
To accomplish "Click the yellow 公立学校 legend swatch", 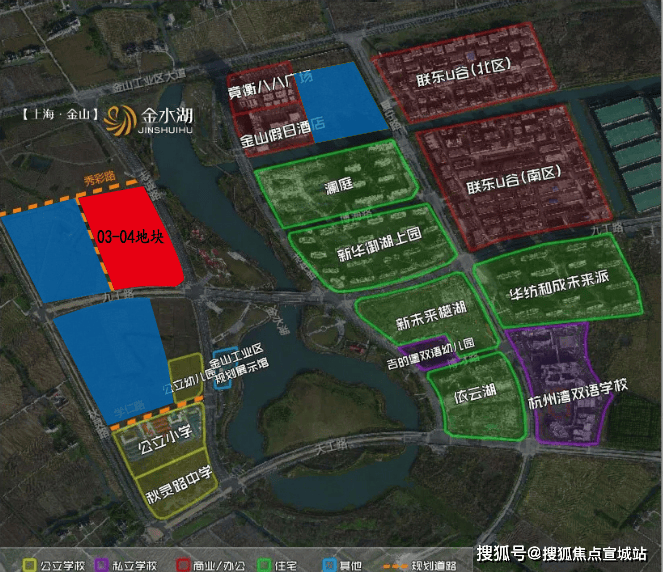I will 28,565.
